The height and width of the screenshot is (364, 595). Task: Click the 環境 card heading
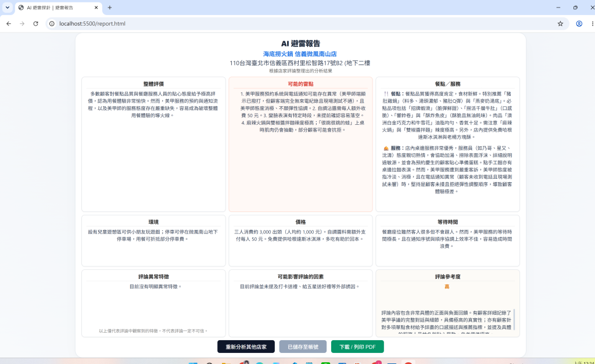[153, 222]
